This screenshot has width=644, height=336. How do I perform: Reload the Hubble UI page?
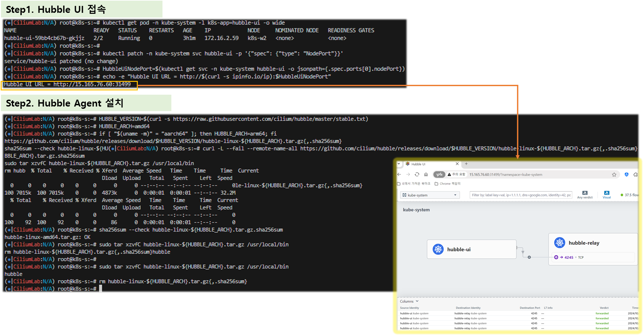click(x=417, y=175)
